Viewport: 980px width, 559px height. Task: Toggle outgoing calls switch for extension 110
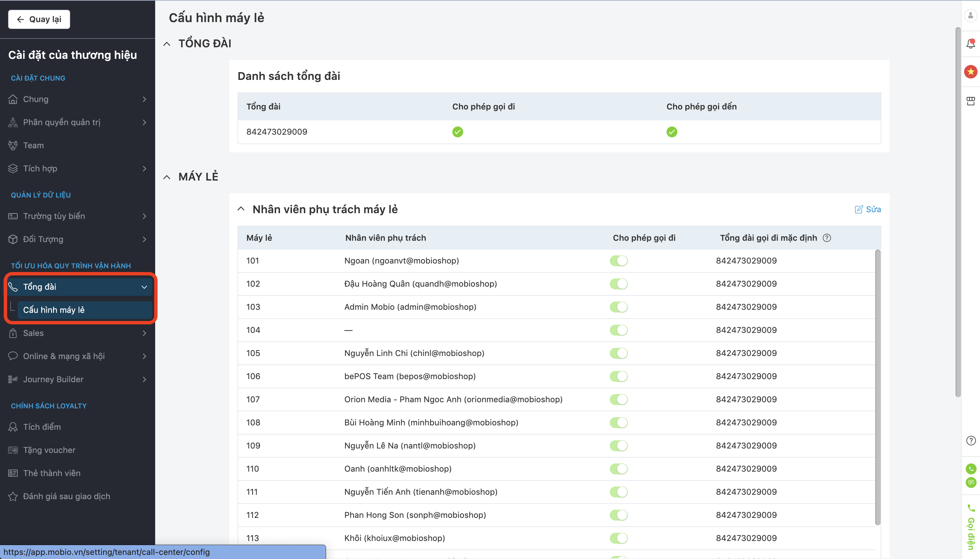tap(618, 469)
